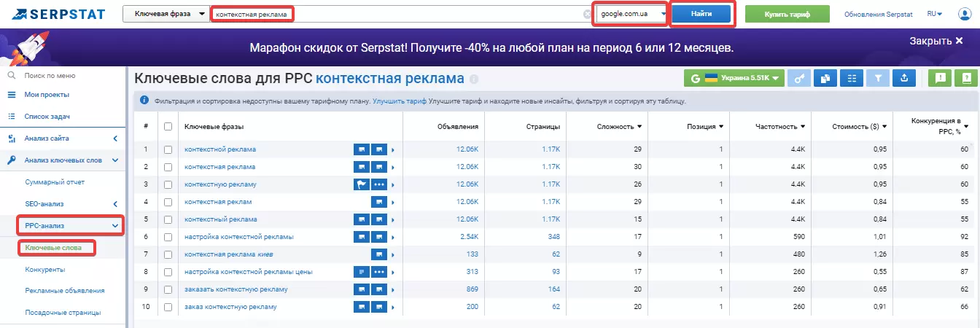Open 'Мои проекты' in the sidebar

pyautogui.click(x=47, y=95)
